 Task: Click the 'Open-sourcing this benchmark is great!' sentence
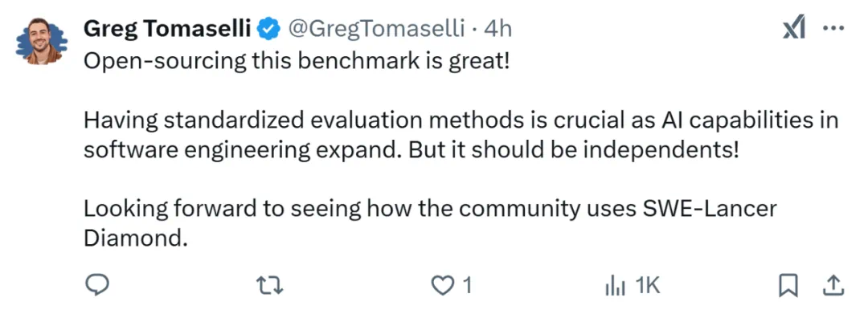coord(296,61)
